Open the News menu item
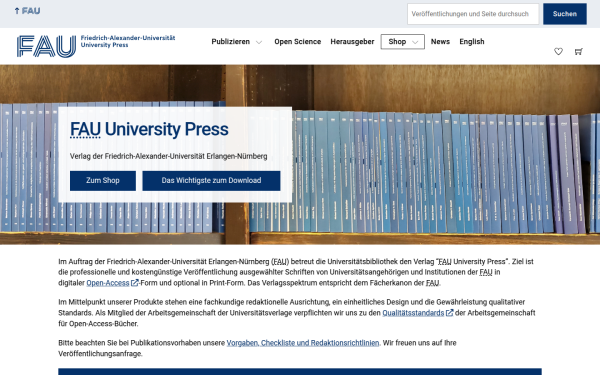 [x=440, y=41]
